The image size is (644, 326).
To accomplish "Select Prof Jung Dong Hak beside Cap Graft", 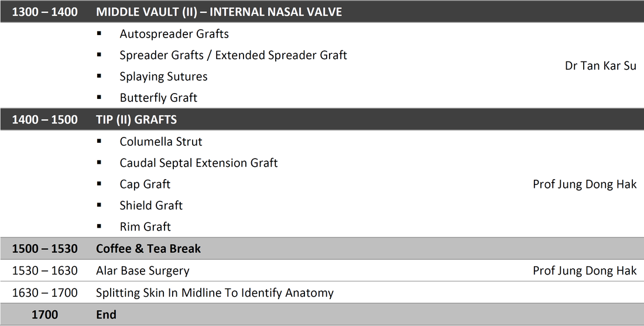I will [x=584, y=184].
